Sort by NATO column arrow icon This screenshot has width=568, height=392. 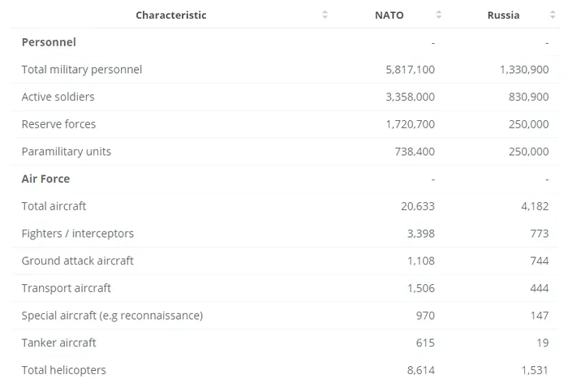click(x=439, y=15)
